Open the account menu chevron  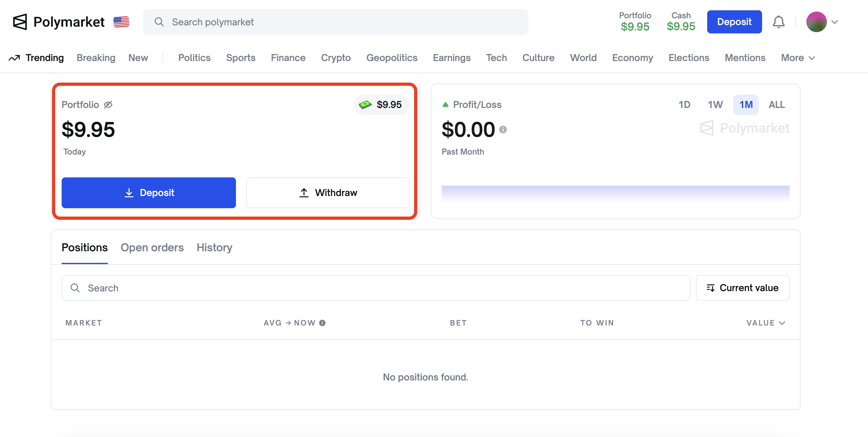[835, 22]
